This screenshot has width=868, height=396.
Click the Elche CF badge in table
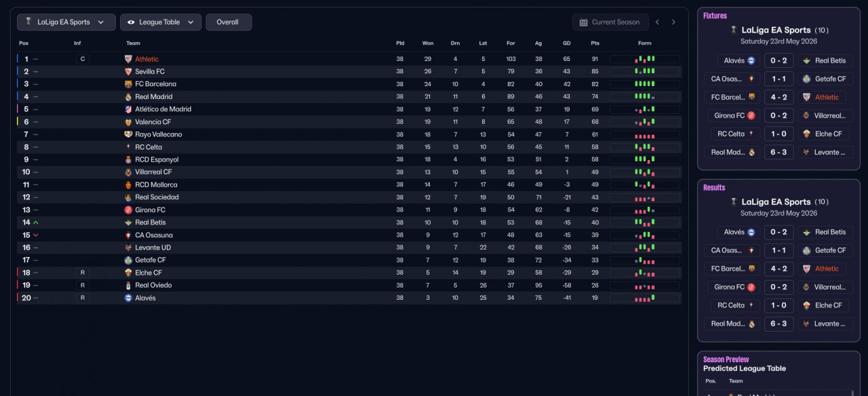pos(128,273)
